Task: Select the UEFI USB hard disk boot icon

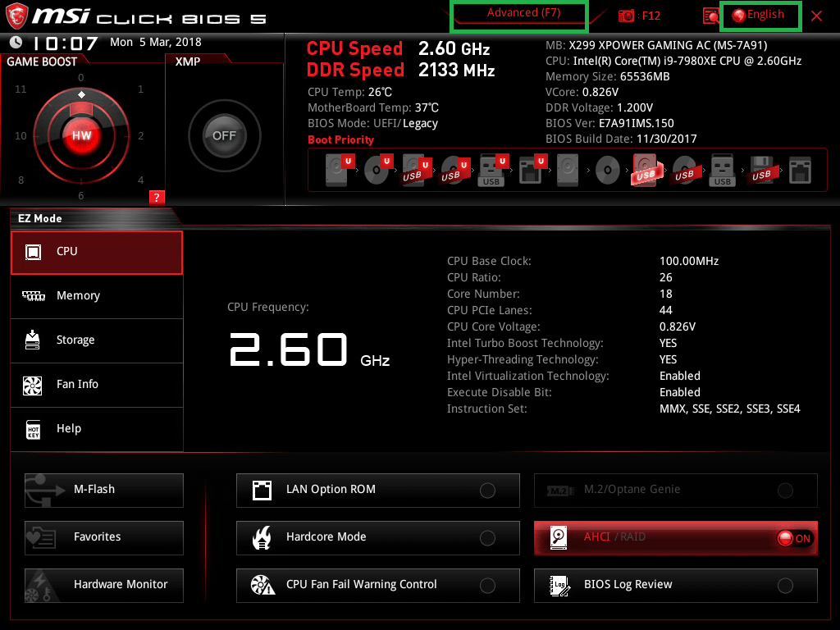Action: click(x=416, y=170)
